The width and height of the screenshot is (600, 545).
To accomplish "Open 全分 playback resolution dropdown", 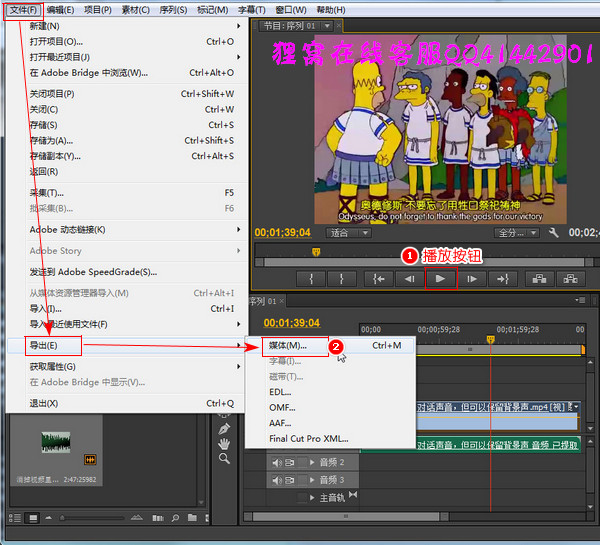I will pyautogui.click(x=517, y=233).
